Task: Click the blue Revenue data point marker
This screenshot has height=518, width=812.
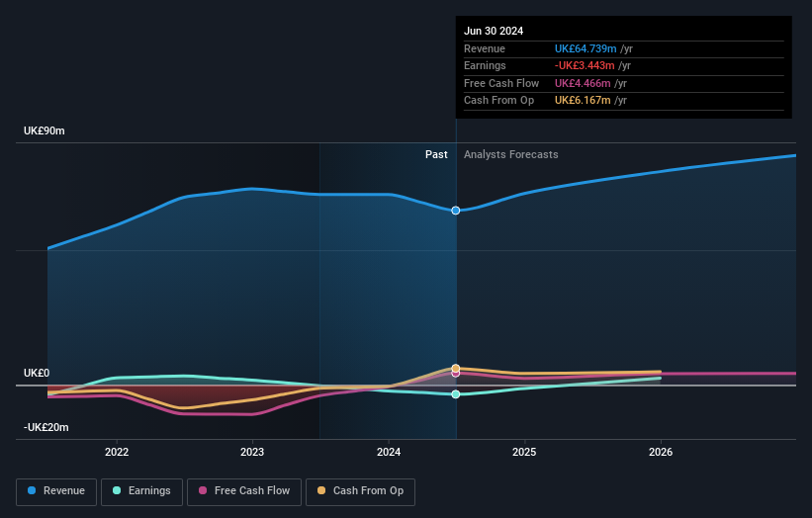Action: [x=456, y=211]
